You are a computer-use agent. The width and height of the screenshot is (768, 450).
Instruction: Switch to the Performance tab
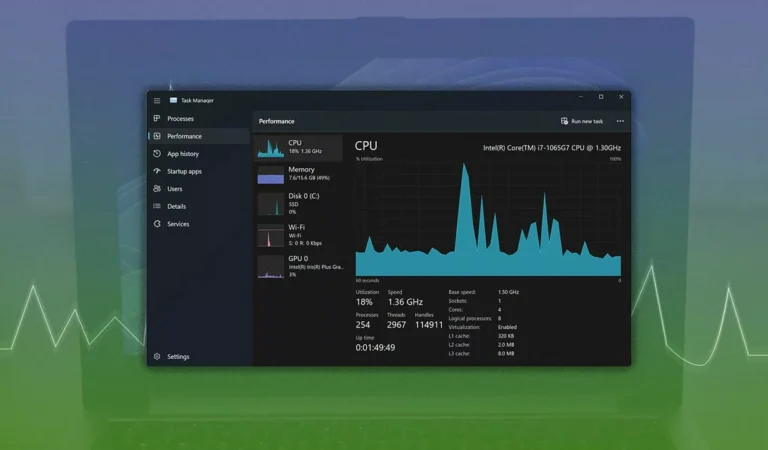point(184,136)
